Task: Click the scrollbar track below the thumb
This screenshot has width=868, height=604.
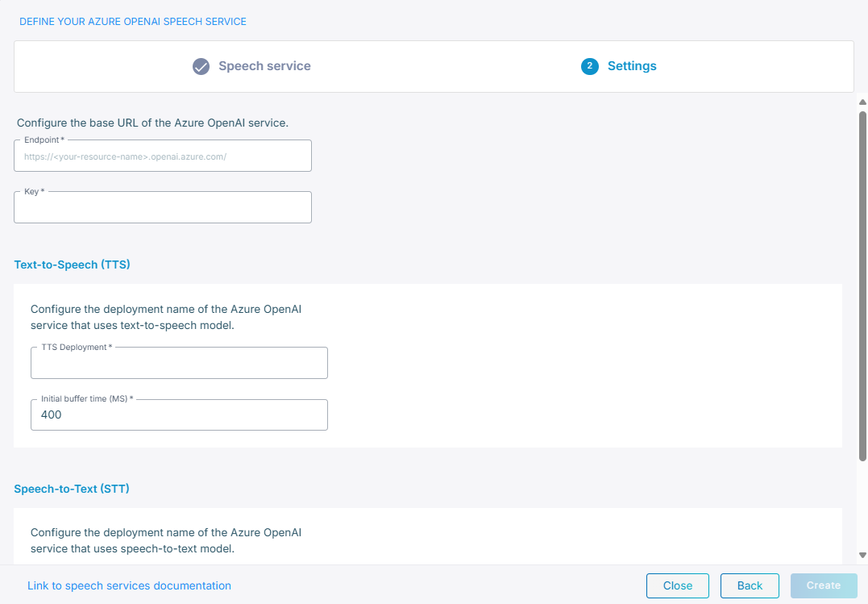Action: [862, 508]
